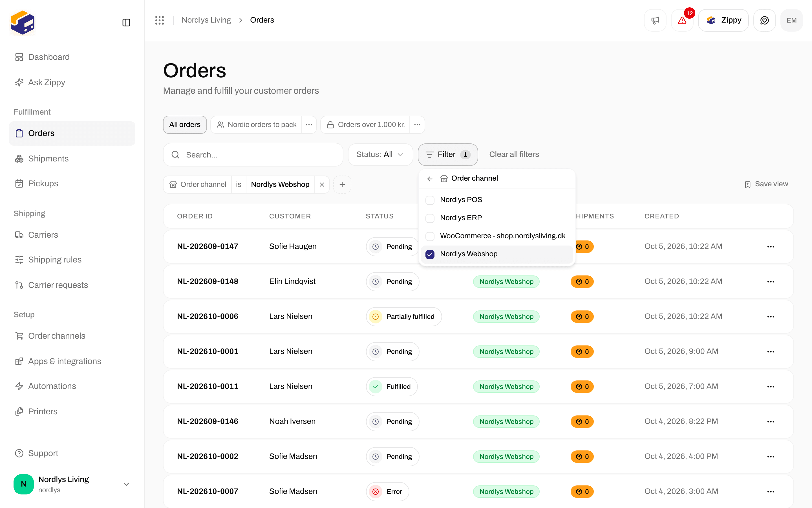812x508 pixels.
Task: Expand the Nordlys Living account switcher
Action: point(72,484)
